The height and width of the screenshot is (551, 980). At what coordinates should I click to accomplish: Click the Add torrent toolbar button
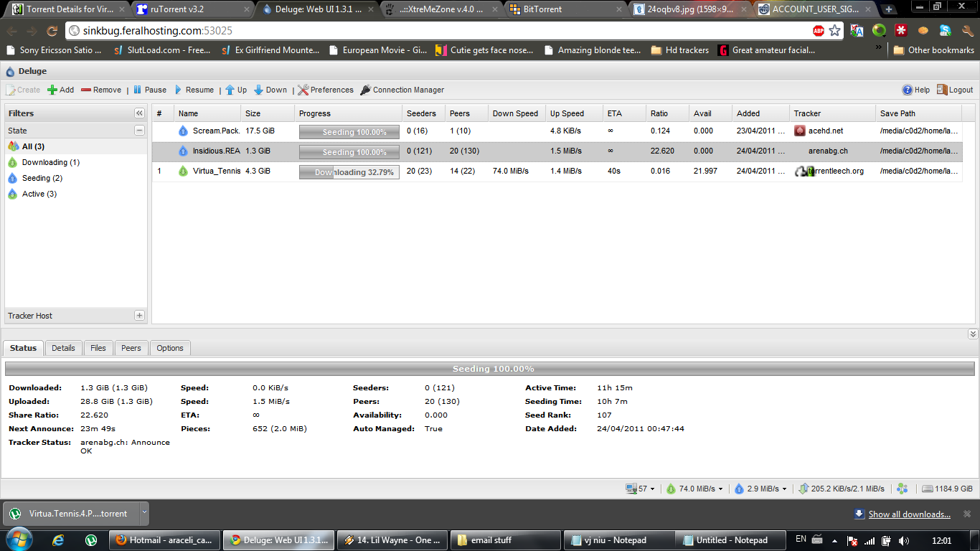tap(61, 90)
